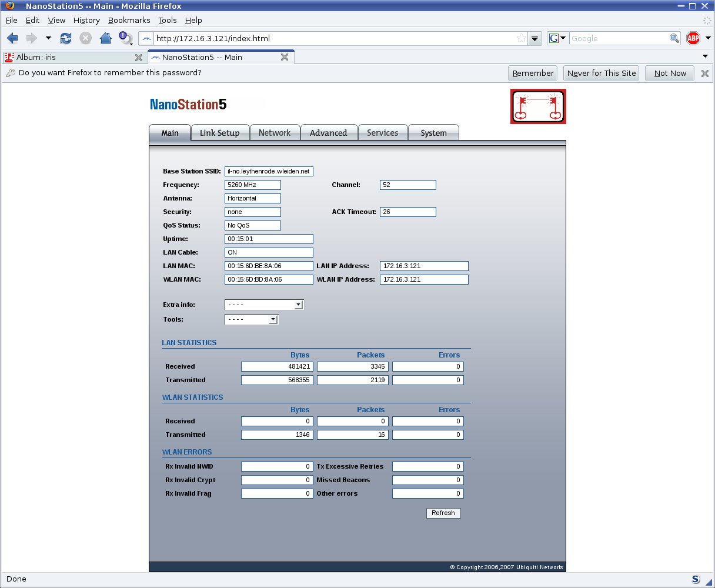This screenshot has width=715, height=588.
Task: Reload the page with the refresh icon
Action: [x=66, y=38]
